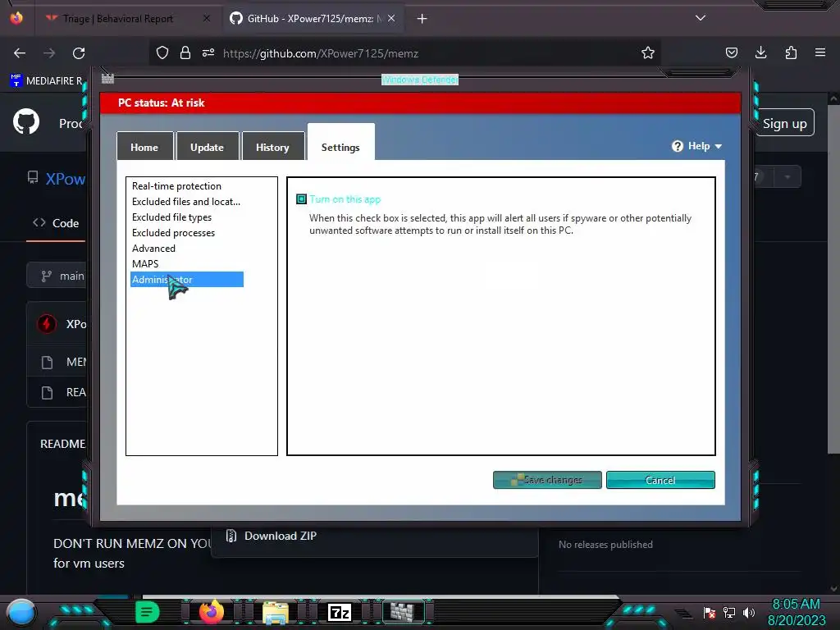Click the Windows Start orb
This screenshot has width=840, height=630.
21,612
